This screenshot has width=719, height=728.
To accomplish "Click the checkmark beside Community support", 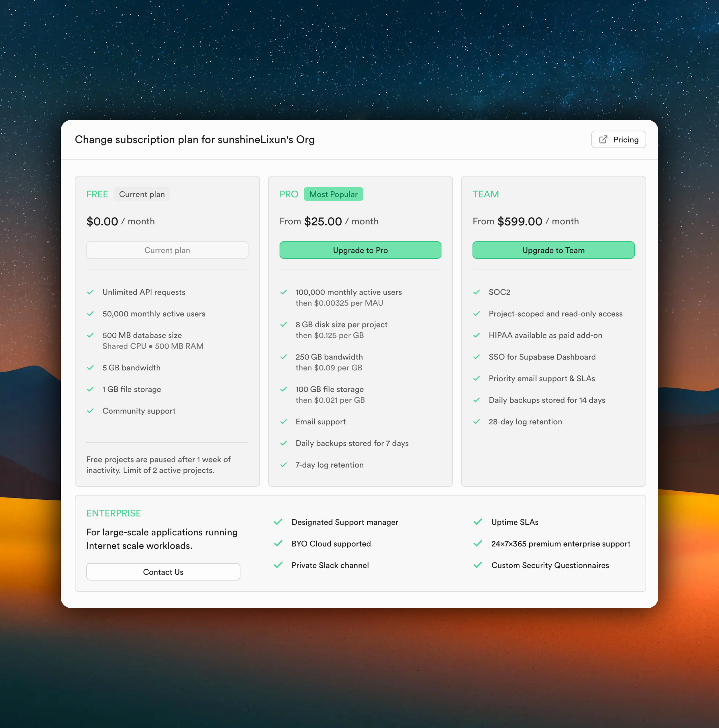I will point(90,411).
